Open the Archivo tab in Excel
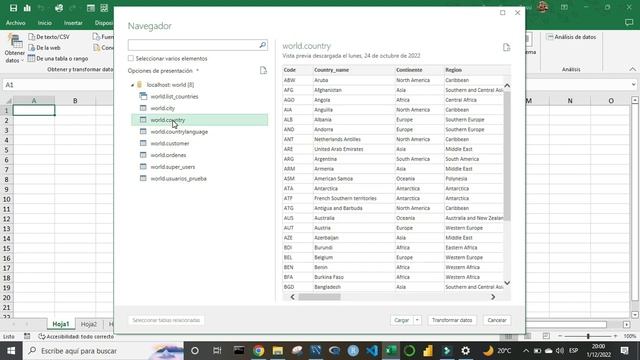Viewport: 640px width, 360px height. coord(16,23)
